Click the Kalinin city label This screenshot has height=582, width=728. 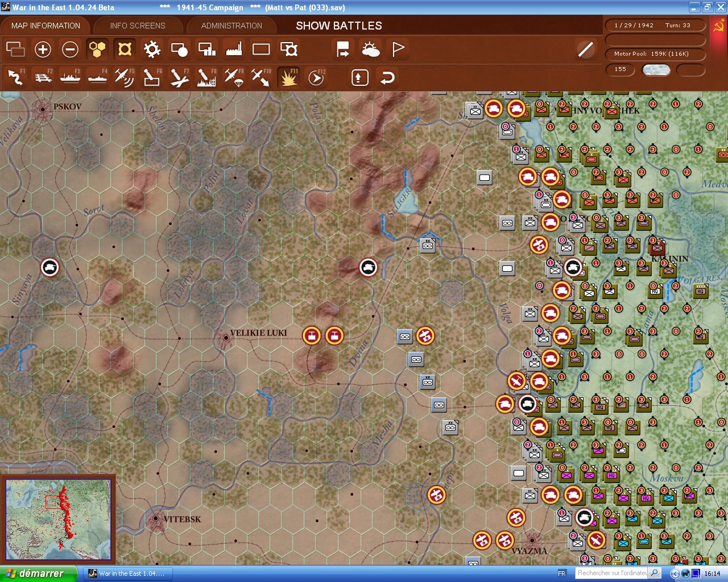coord(669,259)
